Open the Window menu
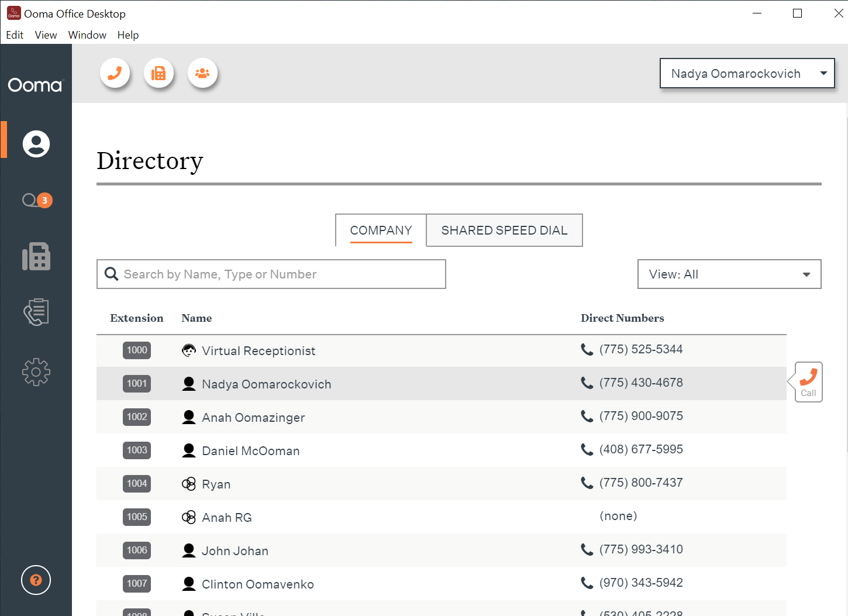 pos(87,35)
